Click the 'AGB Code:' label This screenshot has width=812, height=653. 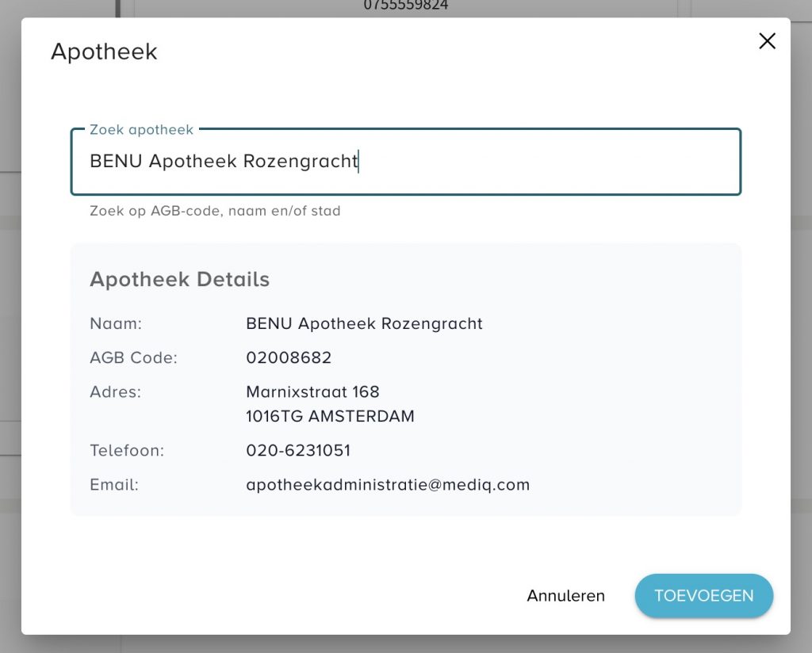[133, 358]
